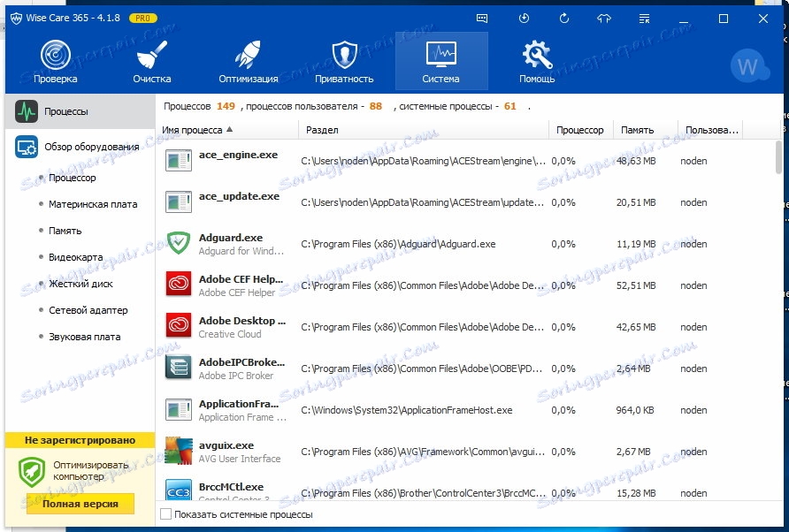Open Сетевой адаптер hardware details
789x532 pixels.
coord(88,310)
